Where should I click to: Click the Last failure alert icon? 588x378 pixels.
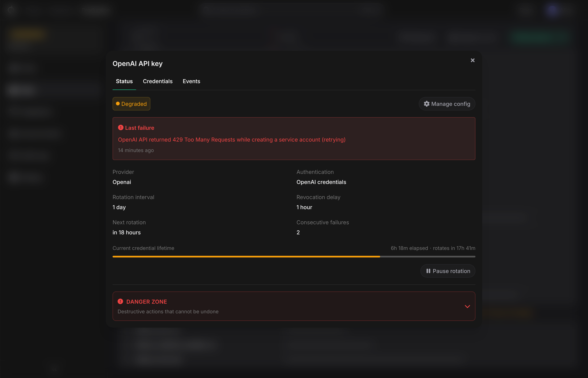point(121,128)
